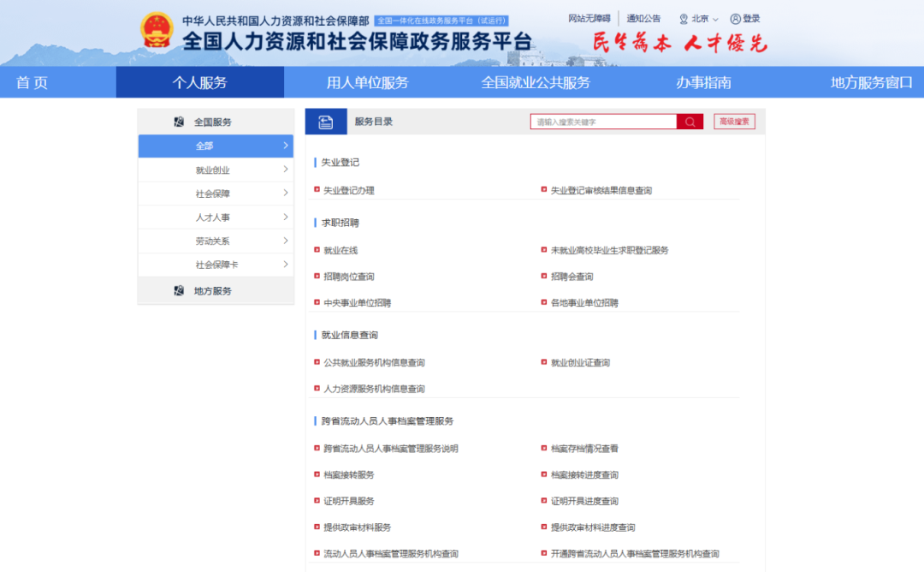Expand the 就业创业 category
The width and height of the screenshot is (924, 572).
tap(215, 170)
